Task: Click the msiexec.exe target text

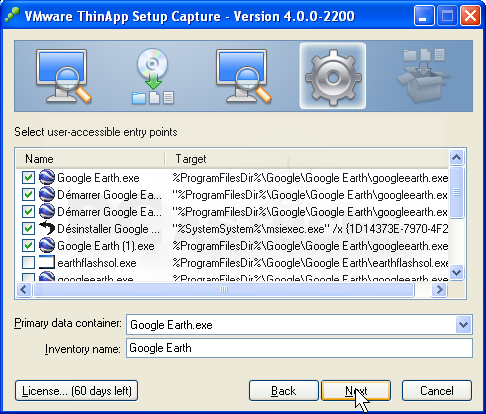Action: click(x=310, y=229)
